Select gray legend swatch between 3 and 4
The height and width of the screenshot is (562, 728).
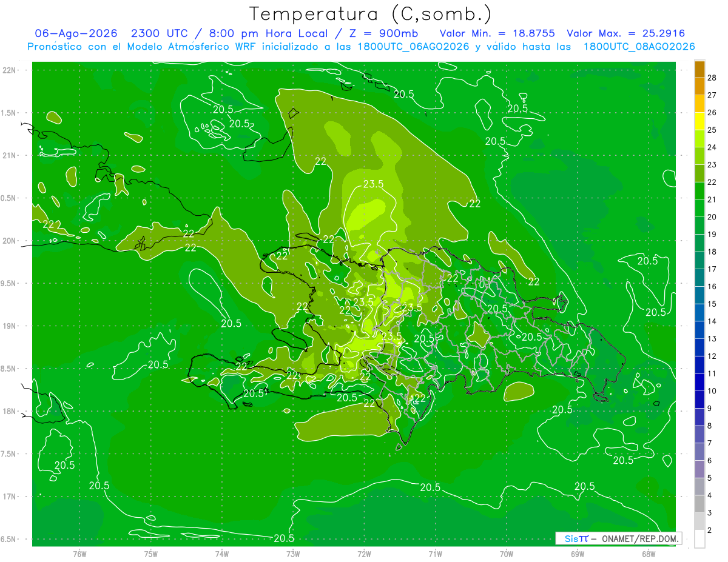[699, 504]
